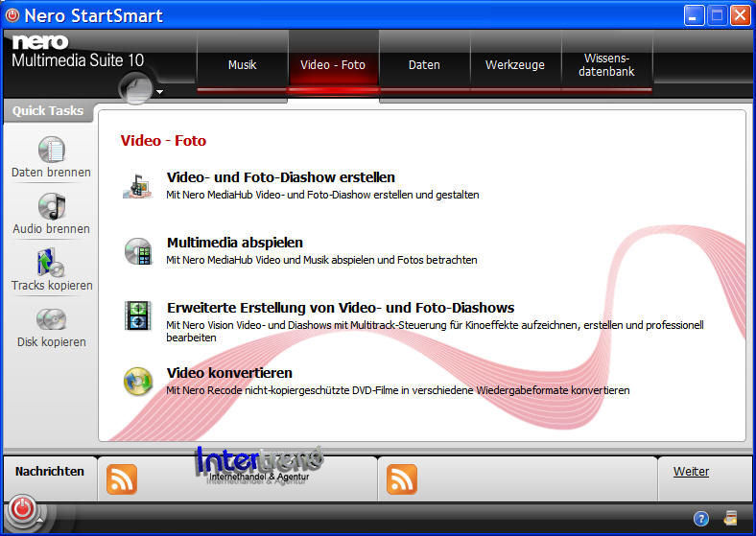Screen dimensions: 756x536
Task: Start the Tracks kopieren quick task icon
Action: point(51,263)
